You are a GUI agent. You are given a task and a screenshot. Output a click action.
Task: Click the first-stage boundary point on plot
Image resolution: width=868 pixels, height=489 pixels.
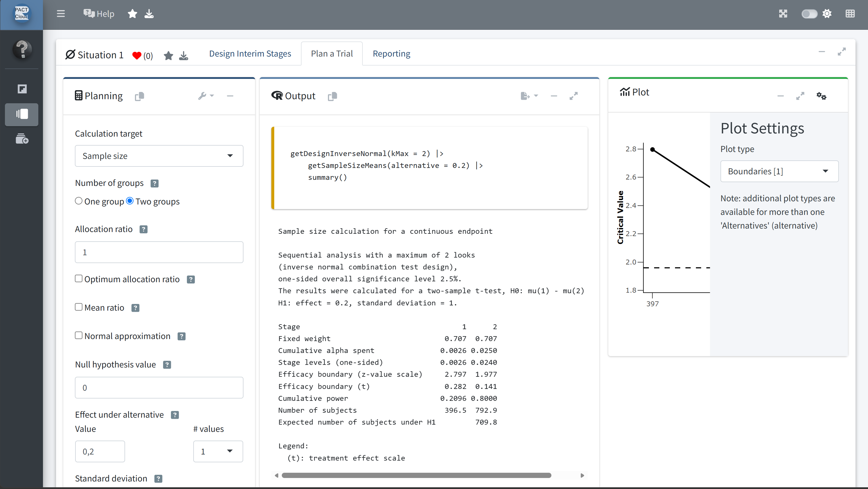[652, 150]
